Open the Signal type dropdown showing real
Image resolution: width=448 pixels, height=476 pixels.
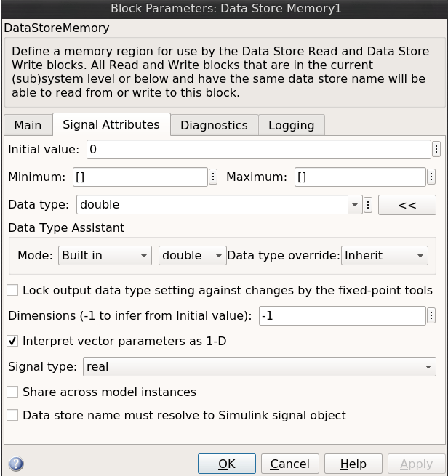click(x=260, y=367)
